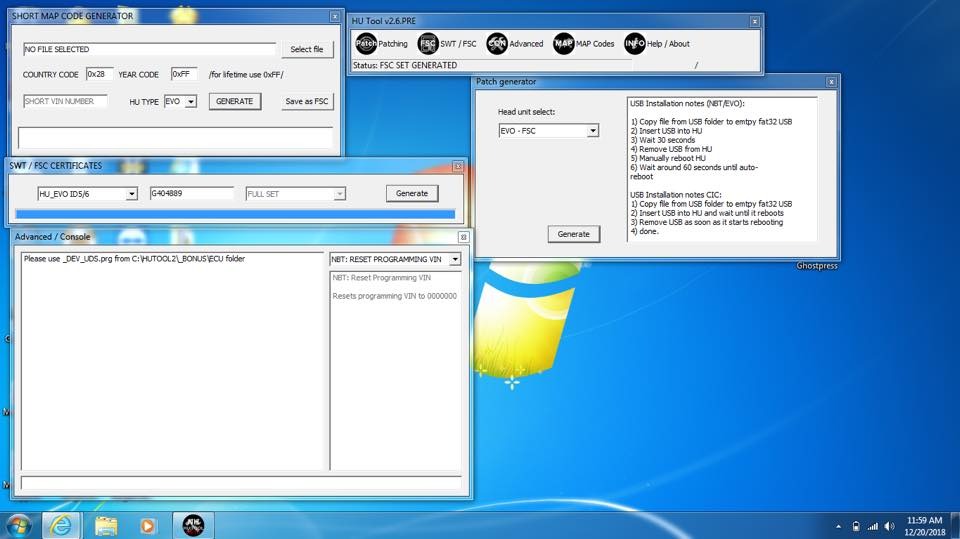Click Status: FSC SET GENERATED text
This screenshot has width=960, height=539.
(405, 65)
